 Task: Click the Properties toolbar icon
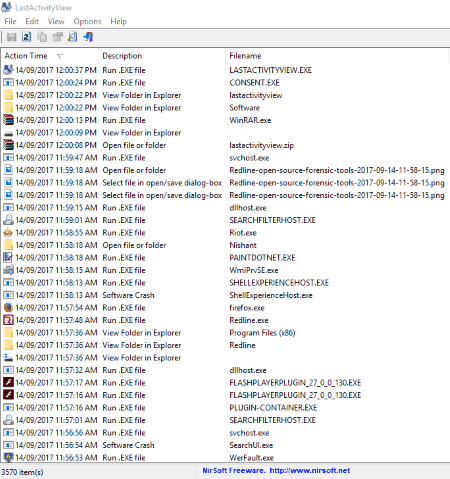pos(57,37)
